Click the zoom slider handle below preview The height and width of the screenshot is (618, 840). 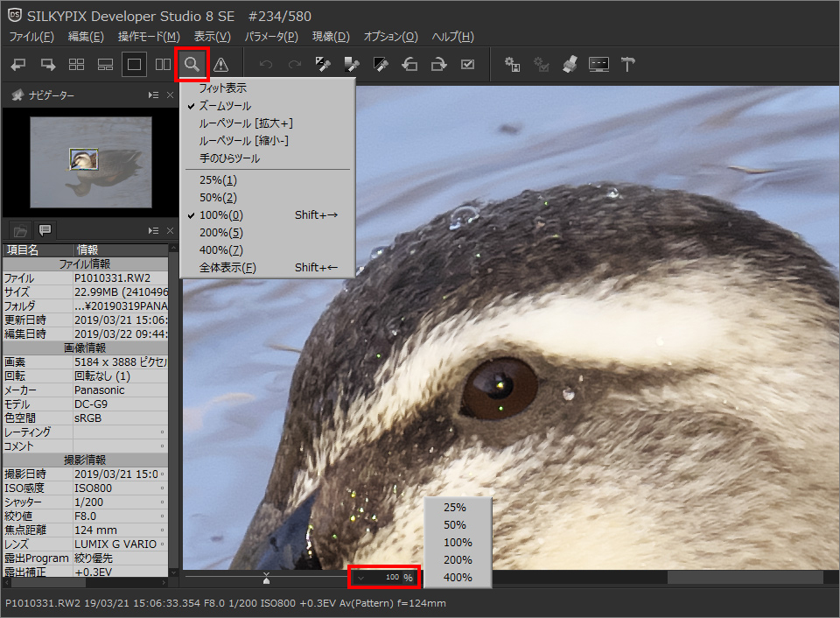pos(267,578)
